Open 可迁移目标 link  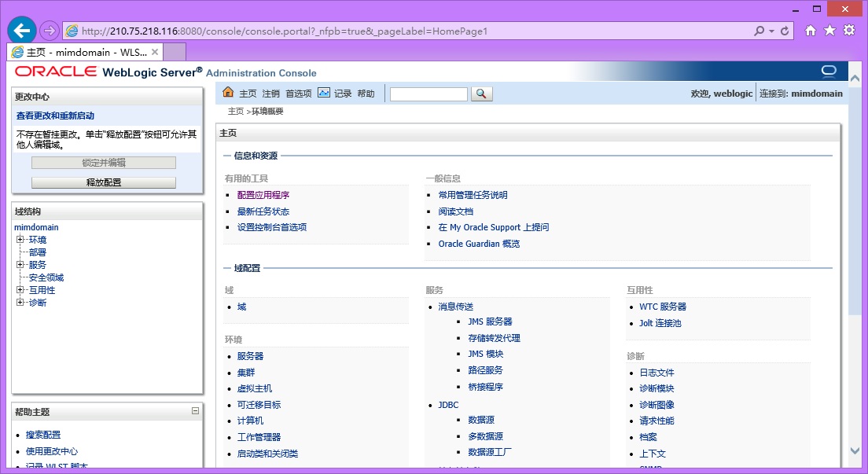pyautogui.click(x=259, y=405)
